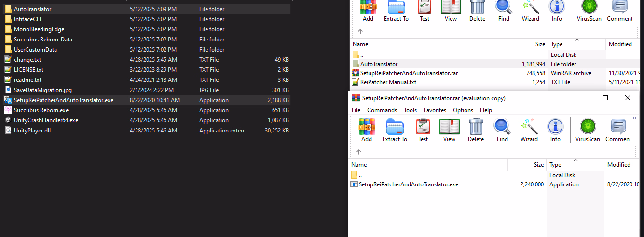Go up one level in upper WinRAR window
The height and width of the screenshot is (237, 644).
(360, 32)
